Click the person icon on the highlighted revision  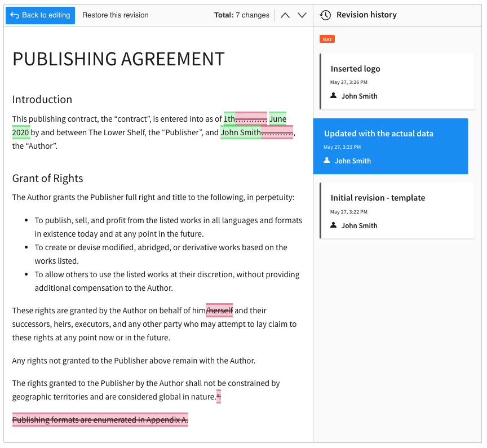tap(327, 161)
